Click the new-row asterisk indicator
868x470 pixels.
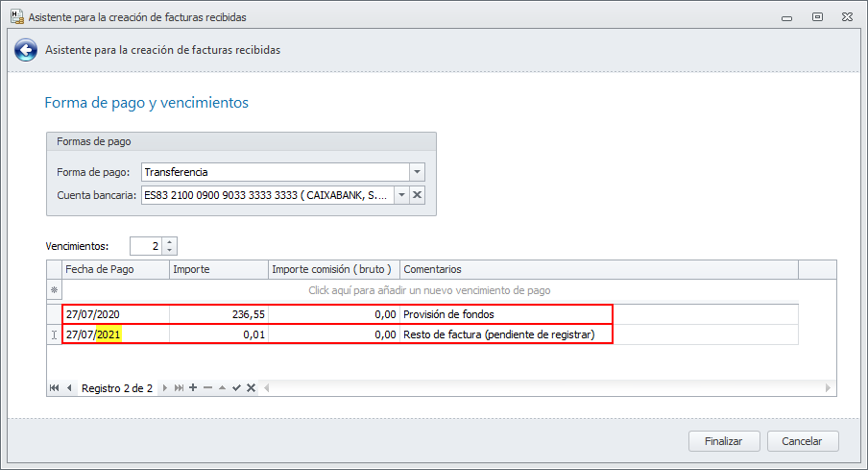coord(54,290)
